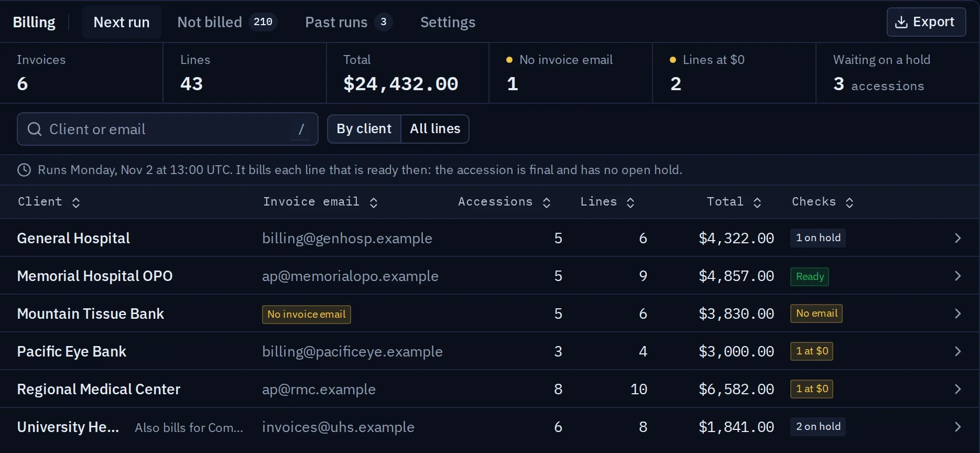Open the Waiting on a hold card
This screenshot has width=980, height=453.
pos(898,73)
